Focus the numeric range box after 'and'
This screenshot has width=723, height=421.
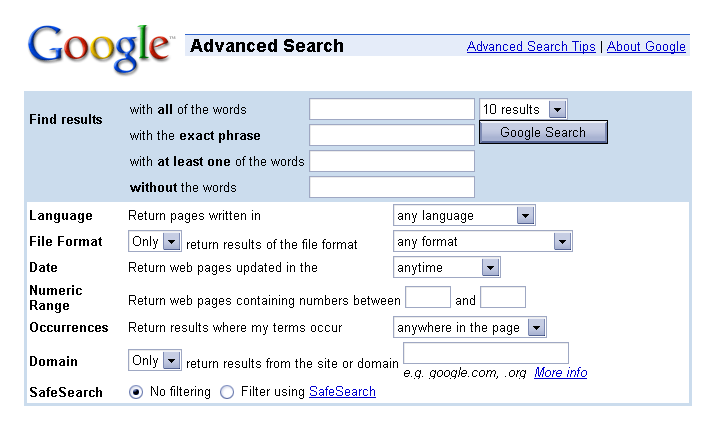tap(503, 297)
